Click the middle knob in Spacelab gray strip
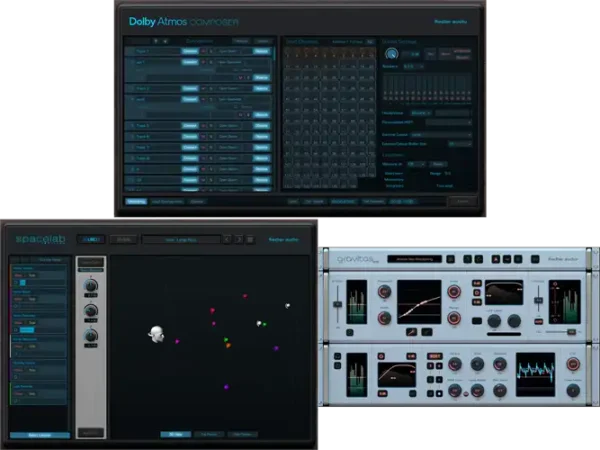 (x=91, y=310)
